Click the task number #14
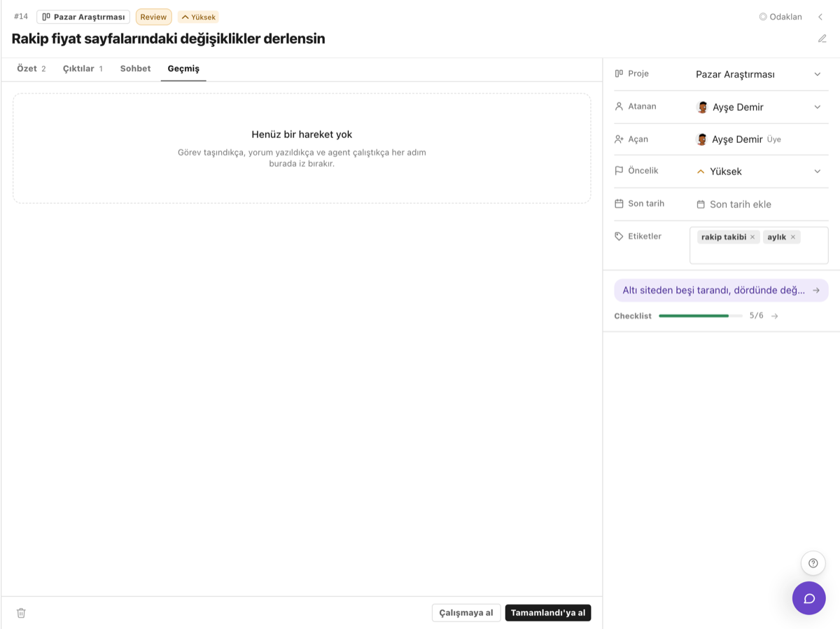This screenshot has width=840, height=629. click(x=21, y=17)
